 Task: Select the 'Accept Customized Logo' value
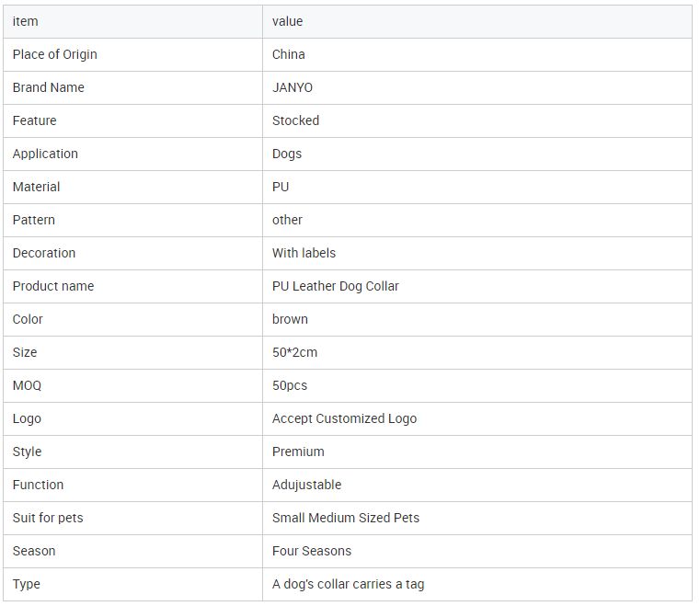point(344,418)
